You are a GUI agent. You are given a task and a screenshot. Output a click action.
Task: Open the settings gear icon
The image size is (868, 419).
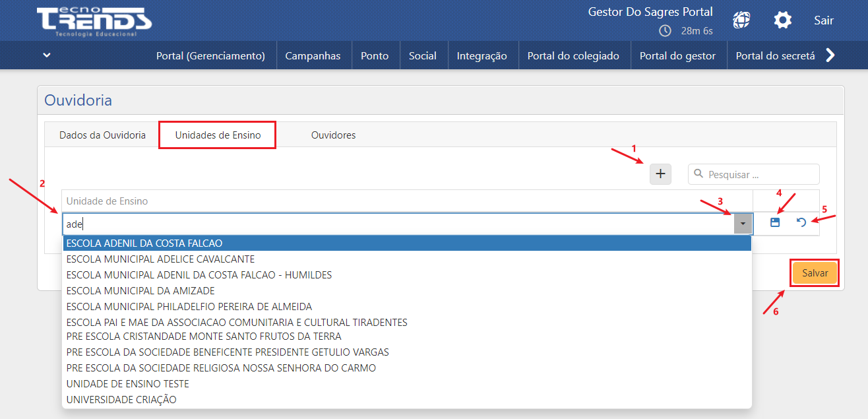(782, 20)
